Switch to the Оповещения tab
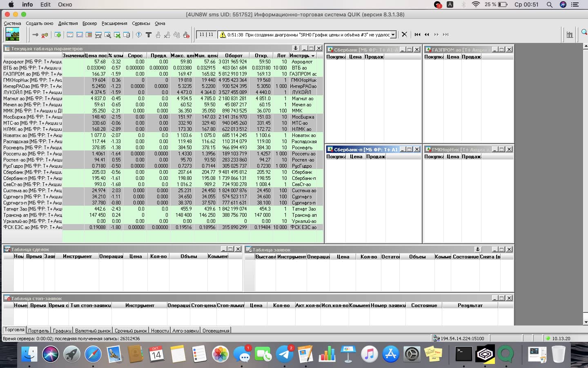 tap(216, 330)
